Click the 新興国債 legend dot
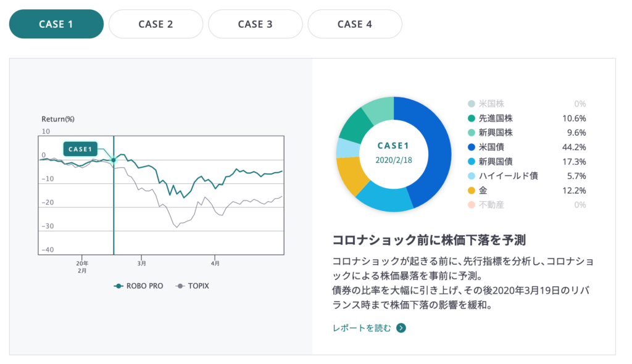Image resolution: width=632 pixels, height=364 pixels. pos(471,162)
